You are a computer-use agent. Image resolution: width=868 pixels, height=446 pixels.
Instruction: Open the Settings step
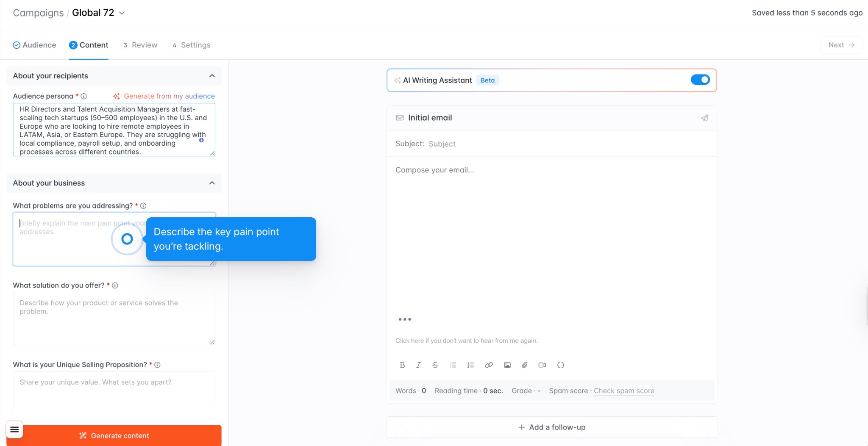(x=190, y=45)
